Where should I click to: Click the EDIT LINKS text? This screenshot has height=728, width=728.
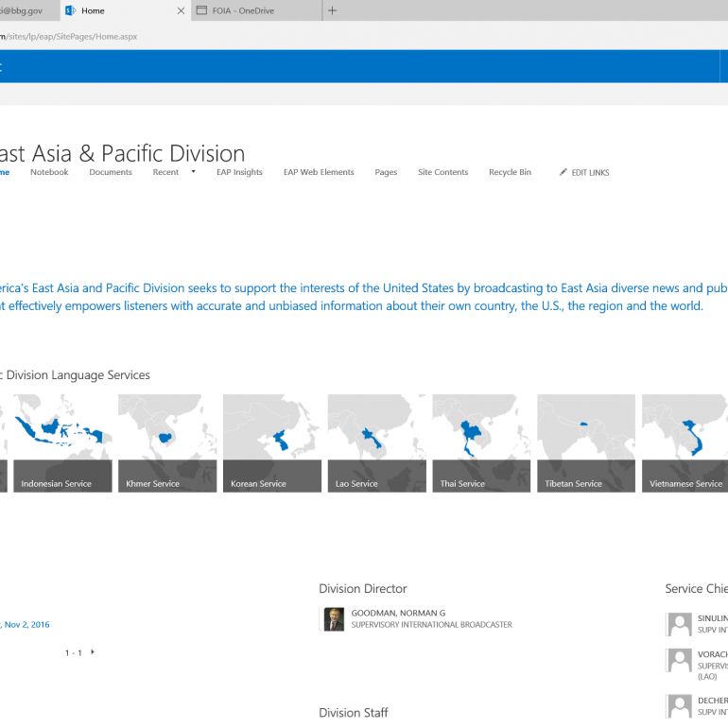(590, 173)
